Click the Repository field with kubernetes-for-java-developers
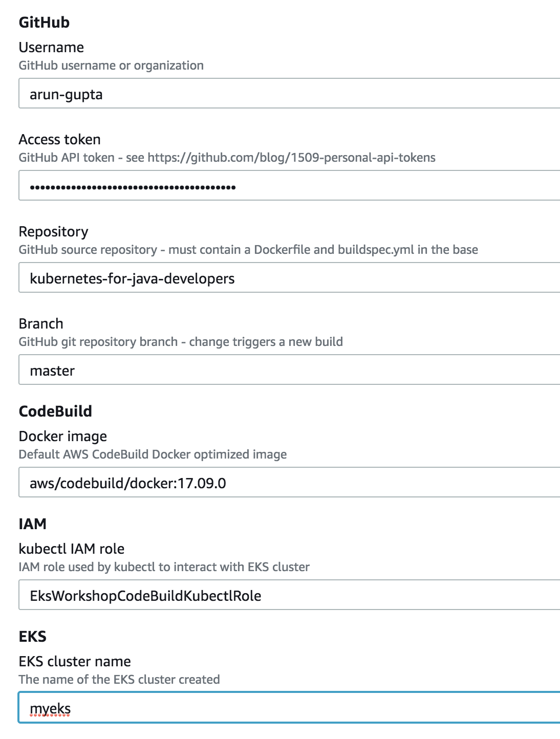Image resolution: width=560 pixels, height=739 pixels. click(289, 278)
